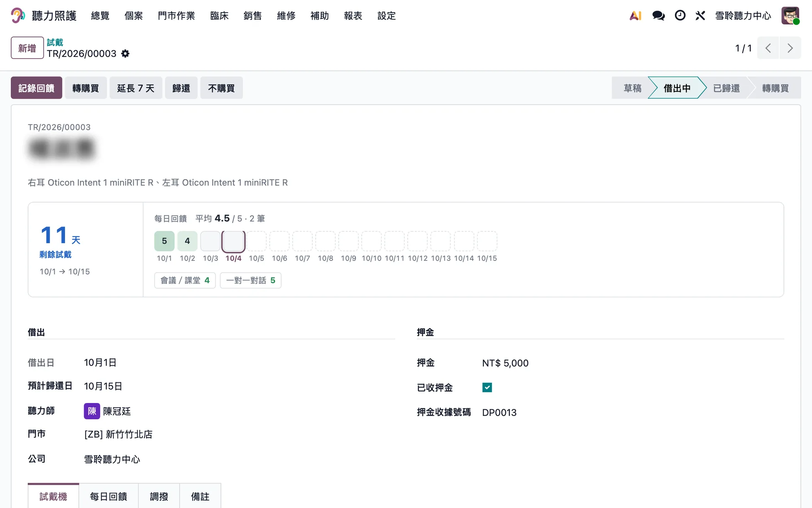The height and width of the screenshot is (508, 812).
Task: Switch to the 試戴機 tab
Action: coord(53,496)
